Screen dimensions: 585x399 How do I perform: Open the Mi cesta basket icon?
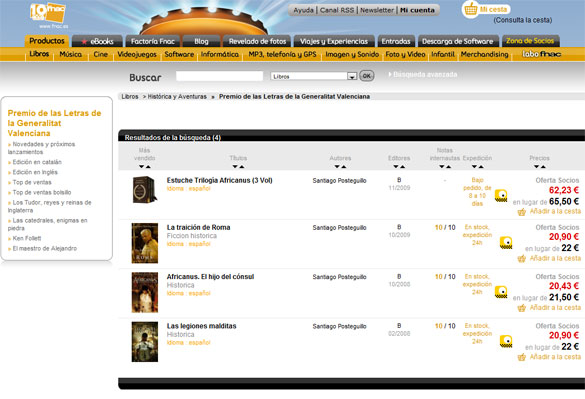[x=470, y=9]
